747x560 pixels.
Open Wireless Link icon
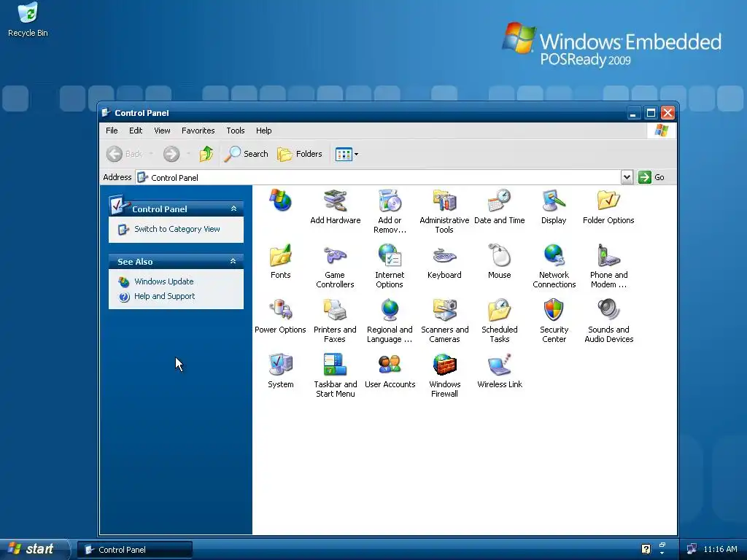pyautogui.click(x=499, y=365)
